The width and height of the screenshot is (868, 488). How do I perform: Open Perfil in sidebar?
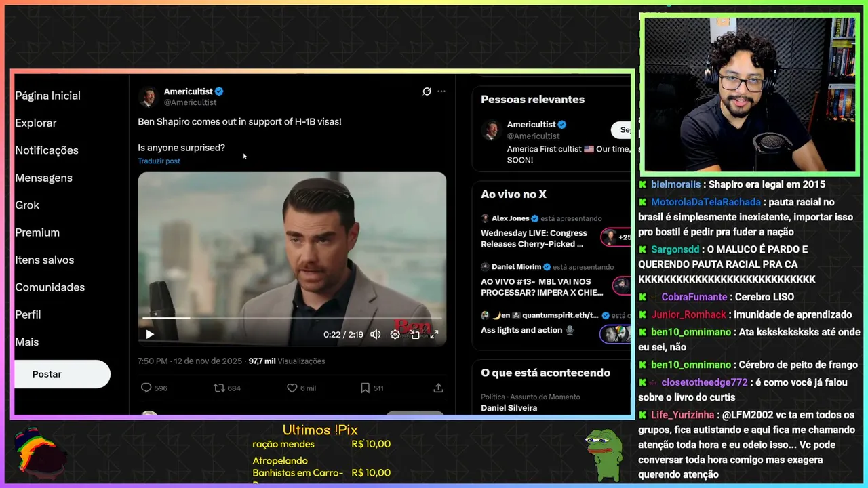click(28, 314)
